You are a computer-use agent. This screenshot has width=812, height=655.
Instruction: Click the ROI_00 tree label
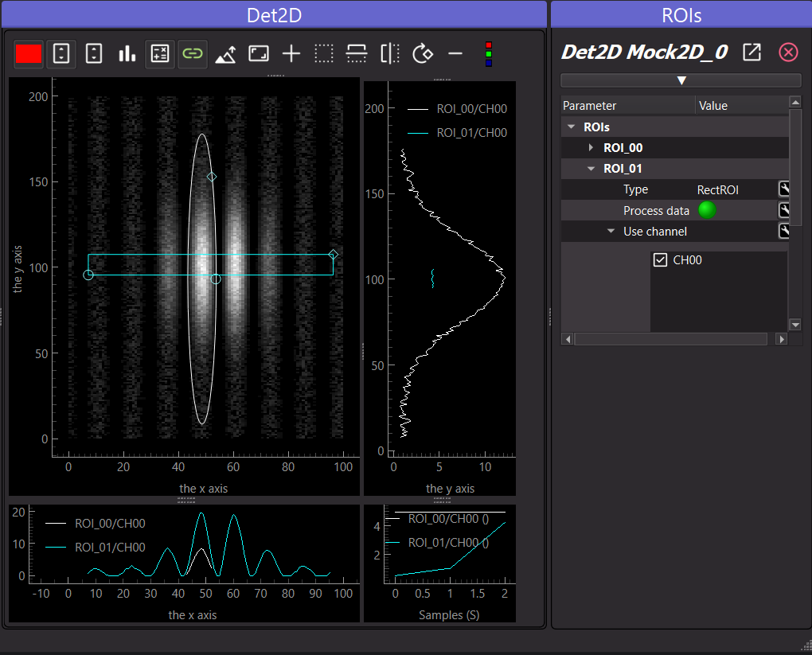[623, 147]
